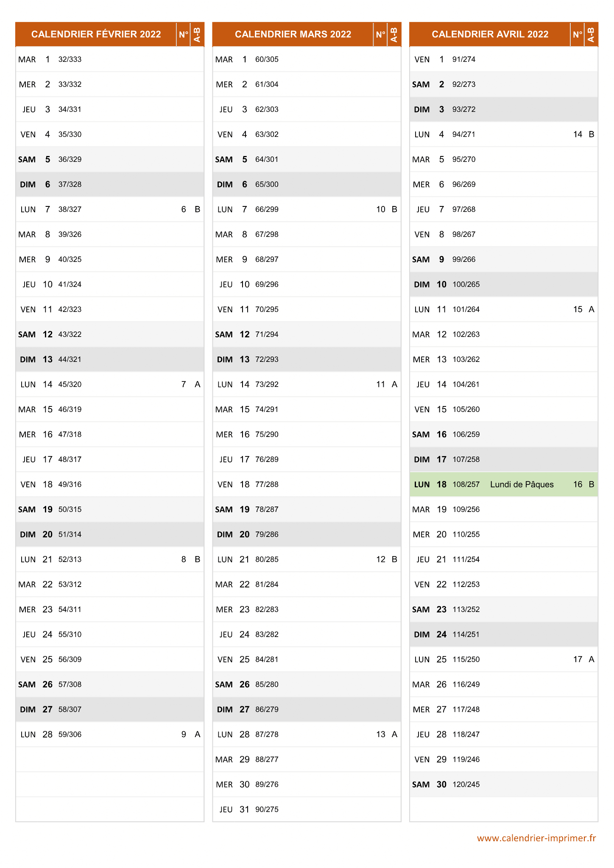Select the Calendrier Mars 2022 header
Image resolution: width=614 pixels, height=868 pixels.
click(293, 34)
